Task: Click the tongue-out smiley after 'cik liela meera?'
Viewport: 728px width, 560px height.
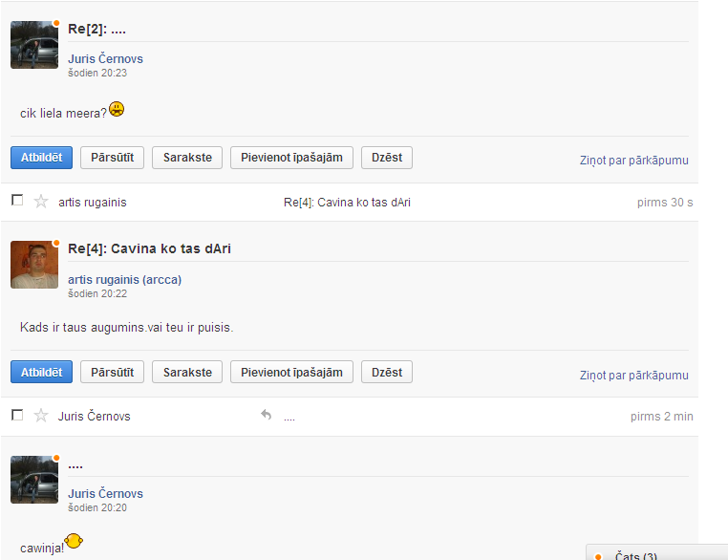Action: [117, 110]
